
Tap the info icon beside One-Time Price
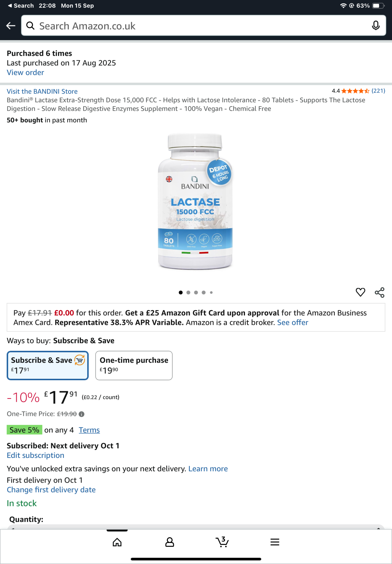[x=82, y=414]
